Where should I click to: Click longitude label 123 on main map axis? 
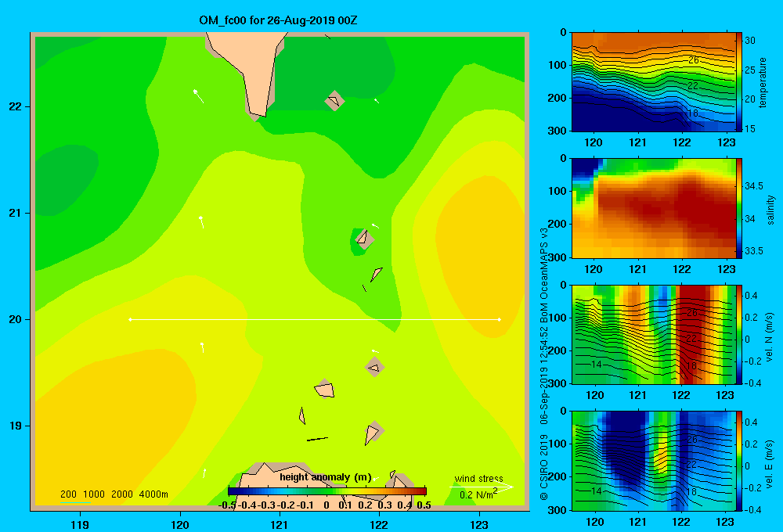coord(479,524)
